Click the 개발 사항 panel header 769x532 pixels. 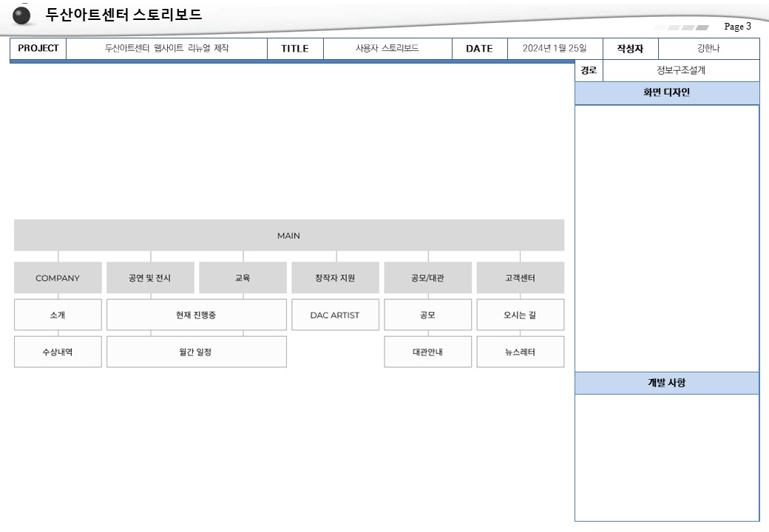point(667,383)
